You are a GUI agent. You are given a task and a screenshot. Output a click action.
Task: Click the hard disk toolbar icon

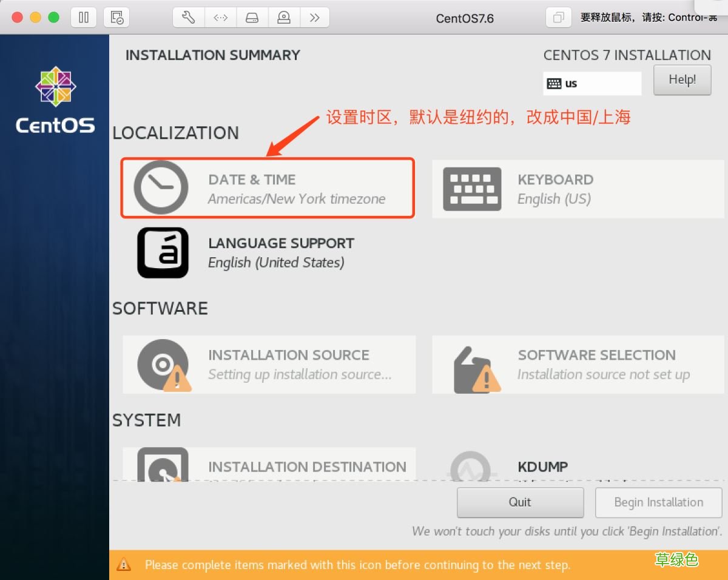(252, 17)
